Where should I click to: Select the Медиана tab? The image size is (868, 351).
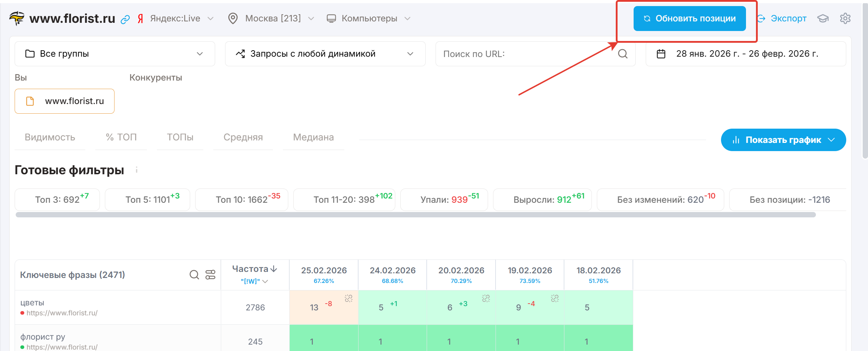(313, 138)
